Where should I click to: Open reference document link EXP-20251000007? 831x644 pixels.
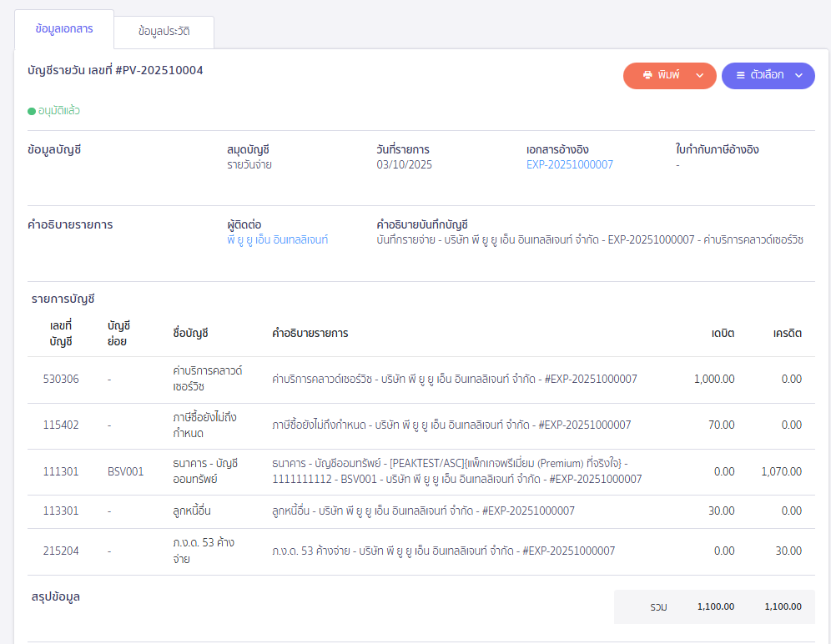point(569,164)
